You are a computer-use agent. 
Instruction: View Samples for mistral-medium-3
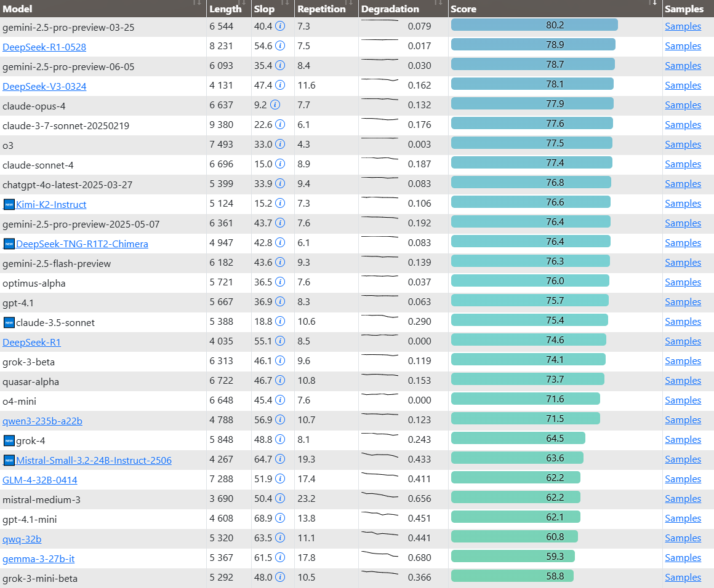click(x=683, y=498)
